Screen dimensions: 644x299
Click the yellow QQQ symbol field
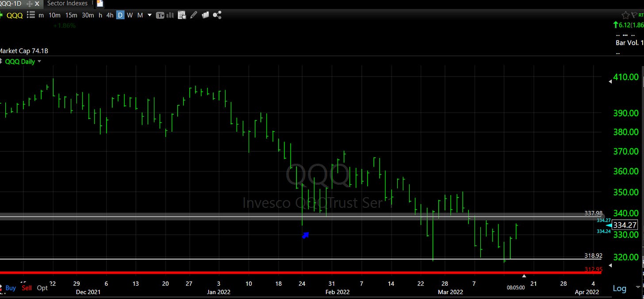pyautogui.click(x=15, y=15)
